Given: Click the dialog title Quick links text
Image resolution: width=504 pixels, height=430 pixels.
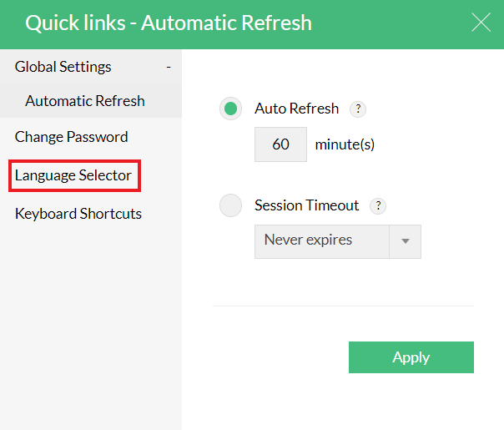Looking at the screenshot, I should pos(169,23).
